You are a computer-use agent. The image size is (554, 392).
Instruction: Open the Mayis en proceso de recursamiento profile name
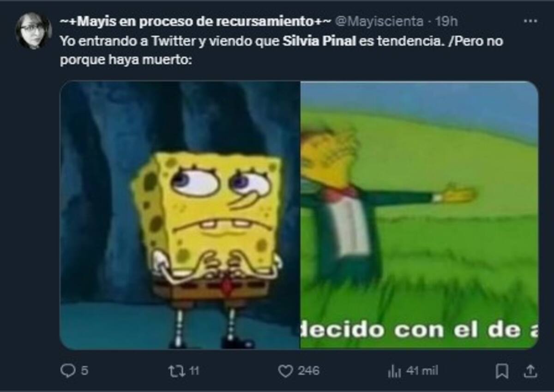pos(196,21)
